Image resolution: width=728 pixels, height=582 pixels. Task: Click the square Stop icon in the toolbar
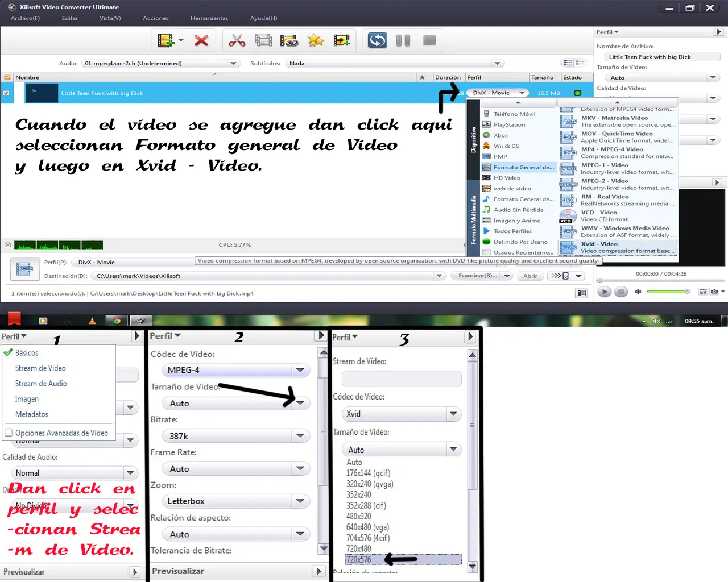(429, 40)
